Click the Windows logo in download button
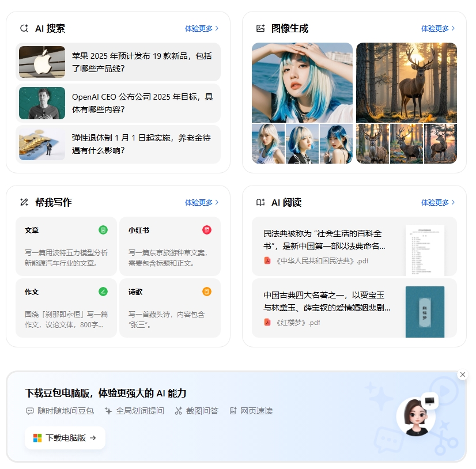The image size is (476, 469). click(37, 438)
